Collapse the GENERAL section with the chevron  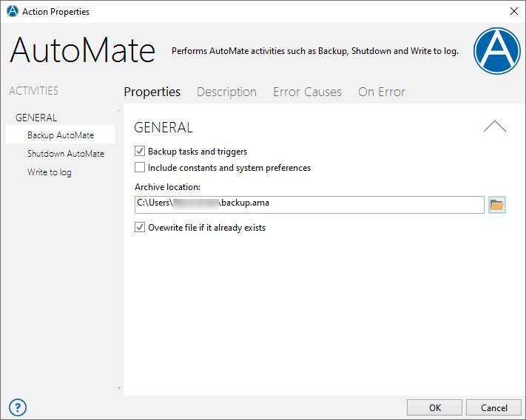click(495, 126)
